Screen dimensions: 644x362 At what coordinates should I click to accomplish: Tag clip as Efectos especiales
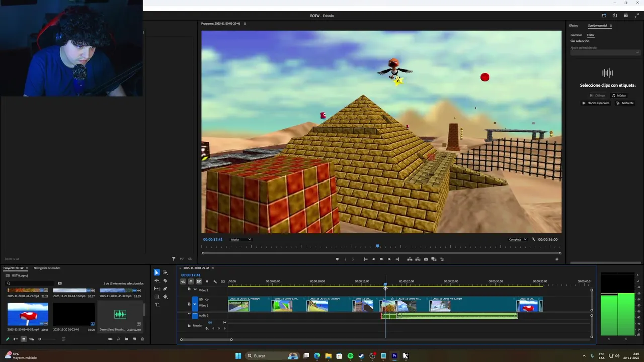pos(596,103)
